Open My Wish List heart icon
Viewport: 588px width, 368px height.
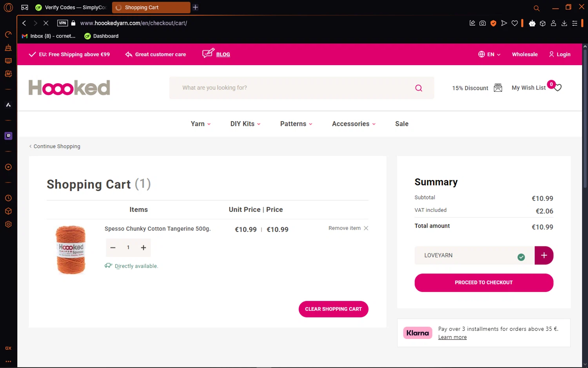pos(558,87)
